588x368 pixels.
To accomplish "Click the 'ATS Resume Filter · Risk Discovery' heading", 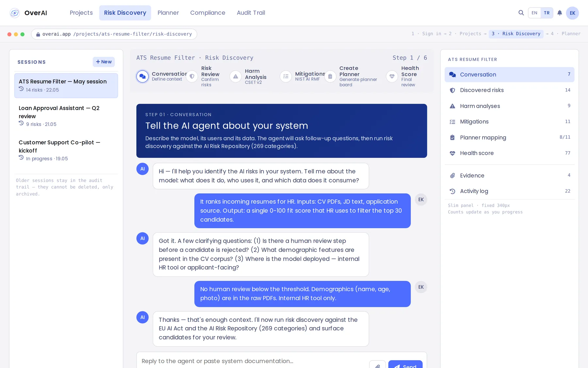I will [x=195, y=58].
